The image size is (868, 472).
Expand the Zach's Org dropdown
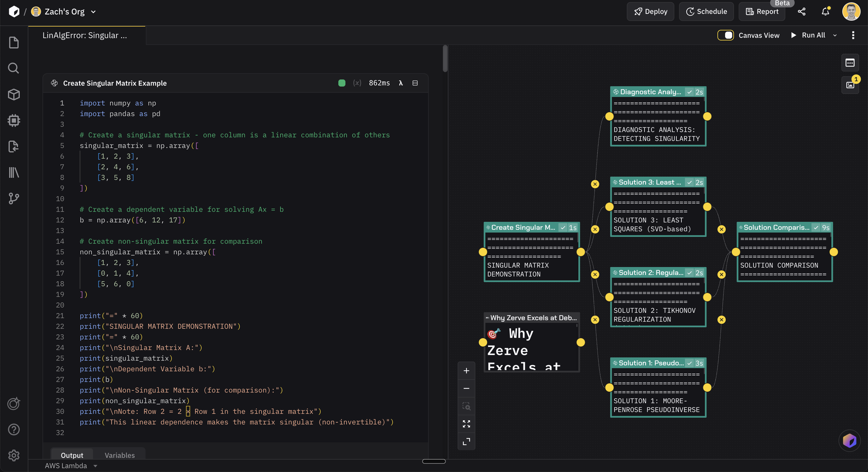[93, 12]
